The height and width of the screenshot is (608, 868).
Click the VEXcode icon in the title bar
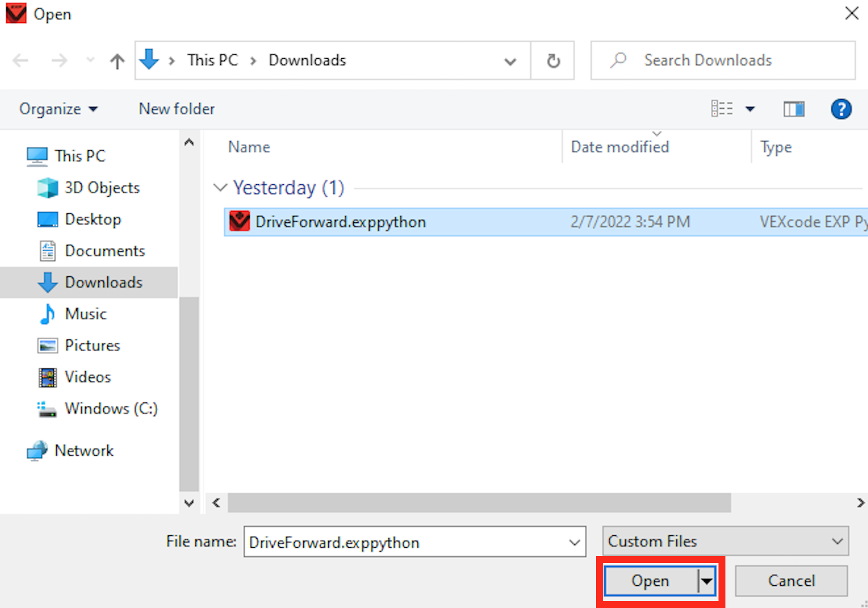coord(15,13)
